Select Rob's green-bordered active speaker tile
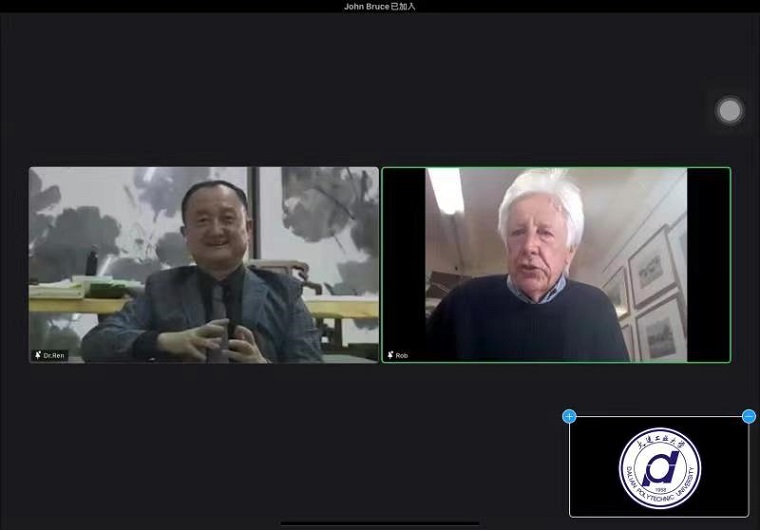 tap(555, 265)
